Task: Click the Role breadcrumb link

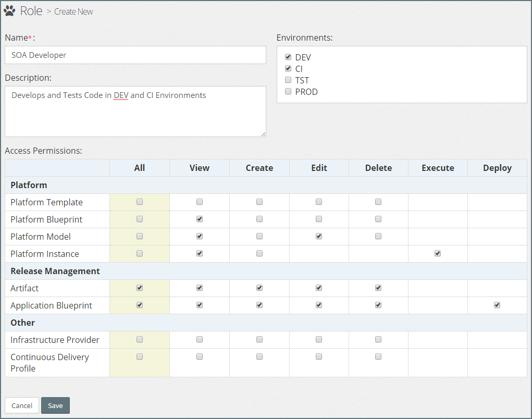Action: tap(31, 11)
